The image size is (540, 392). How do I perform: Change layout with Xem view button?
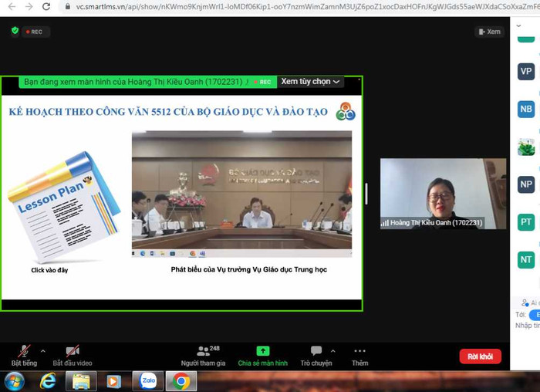(x=490, y=32)
